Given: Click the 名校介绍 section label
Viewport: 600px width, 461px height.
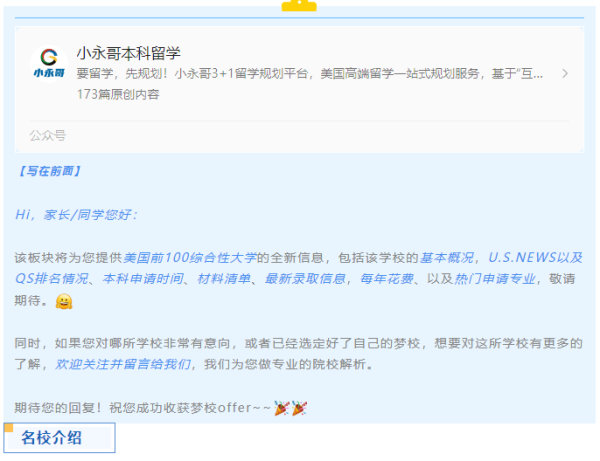Looking at the screenshot, I should (x=51, y=438).
